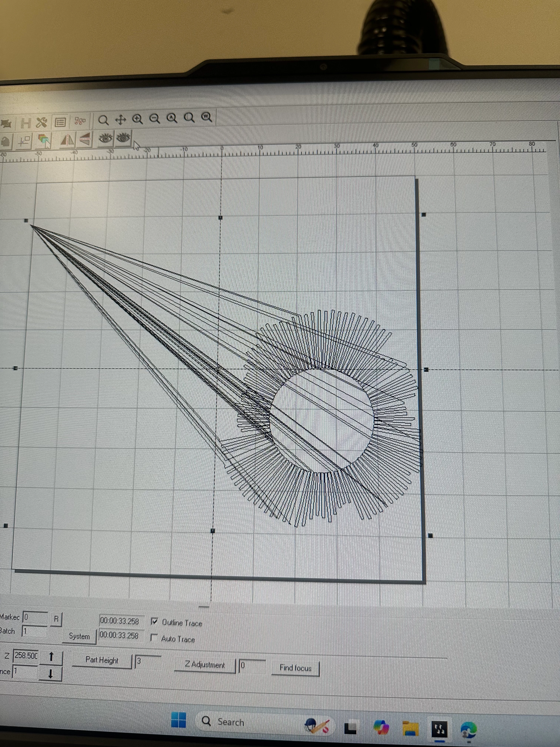560x747 pixels.
Task: Click the zoom out magnifier icon
Action: tap(155, 119)
